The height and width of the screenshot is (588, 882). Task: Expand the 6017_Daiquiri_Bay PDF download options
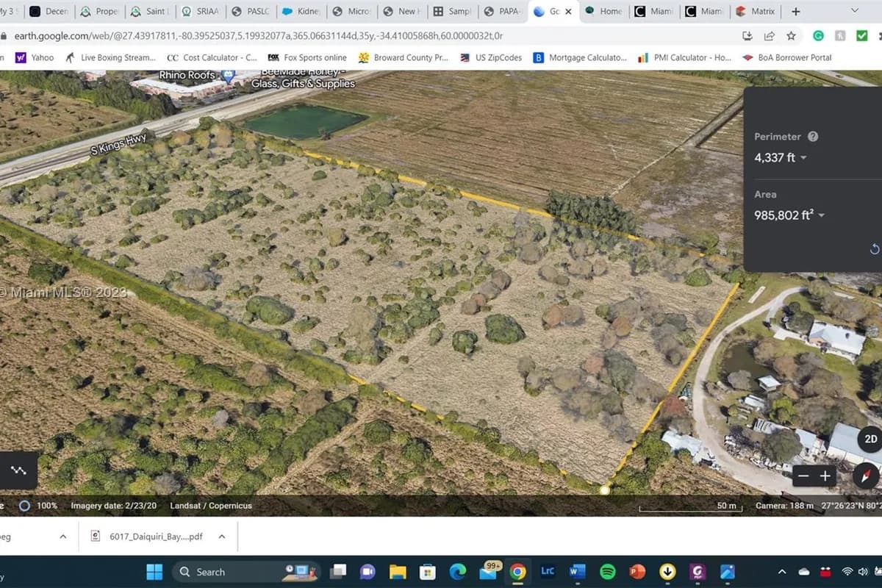click(221, 537)
